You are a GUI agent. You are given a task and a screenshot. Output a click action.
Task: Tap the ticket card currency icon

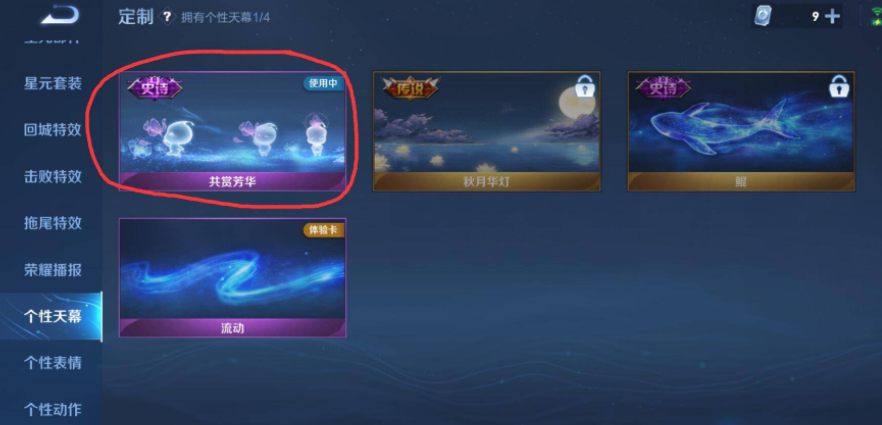pos(763,16)
